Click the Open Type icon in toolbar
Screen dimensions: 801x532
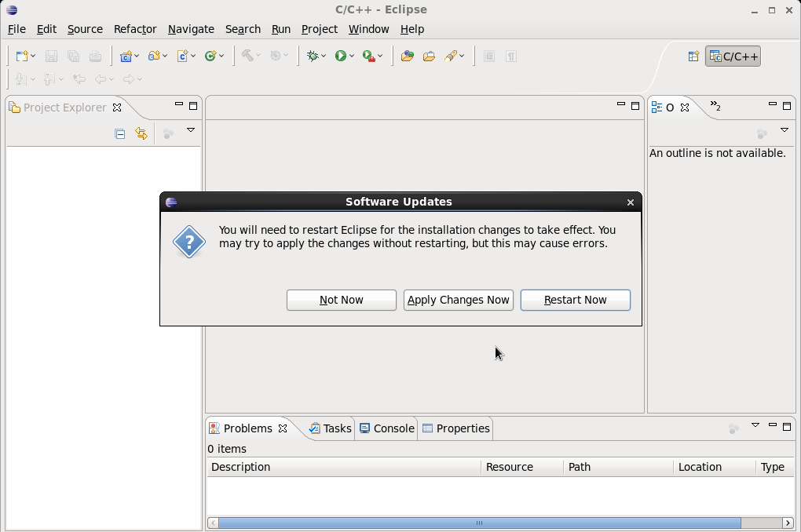pos(407,56)
